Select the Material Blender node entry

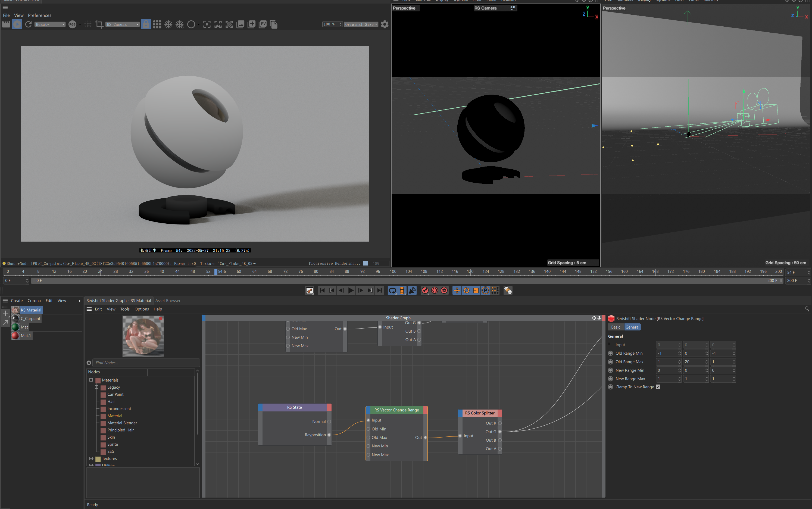point(122,423)
